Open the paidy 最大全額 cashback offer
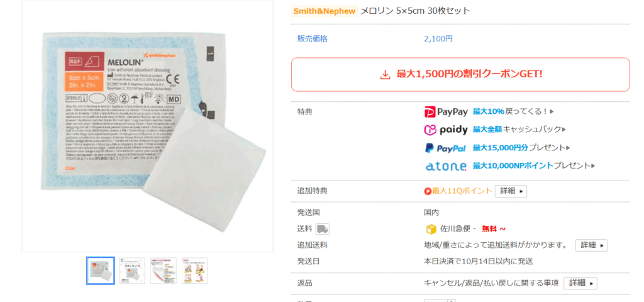This screenshot has height=302, width=644. [519, 130]
